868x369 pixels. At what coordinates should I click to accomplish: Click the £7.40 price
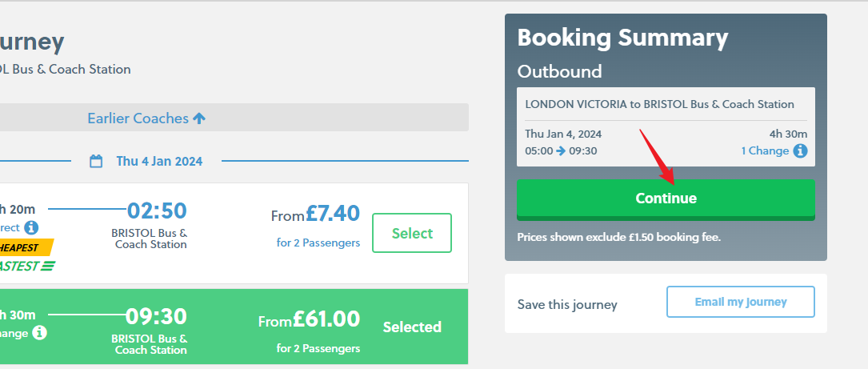pyautogui.click(x=332, y=214)
